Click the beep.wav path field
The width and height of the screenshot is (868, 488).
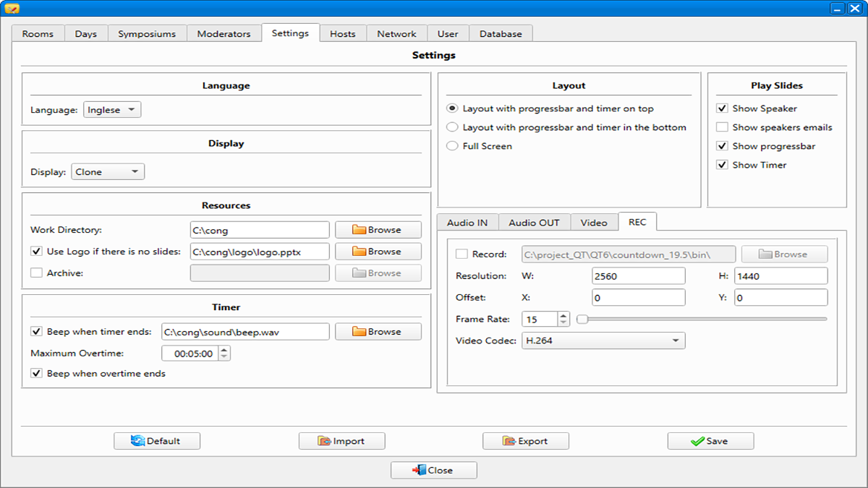(x=245, y=332)
